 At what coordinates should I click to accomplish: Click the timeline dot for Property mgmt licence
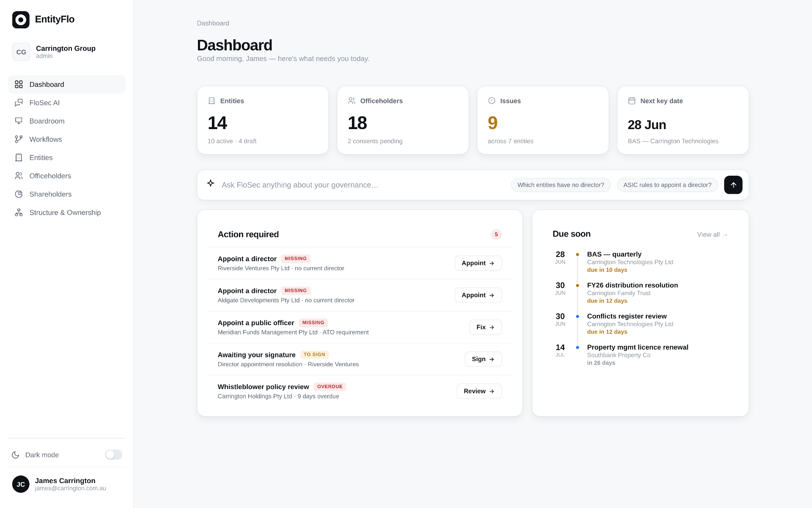tap(577, 348)
